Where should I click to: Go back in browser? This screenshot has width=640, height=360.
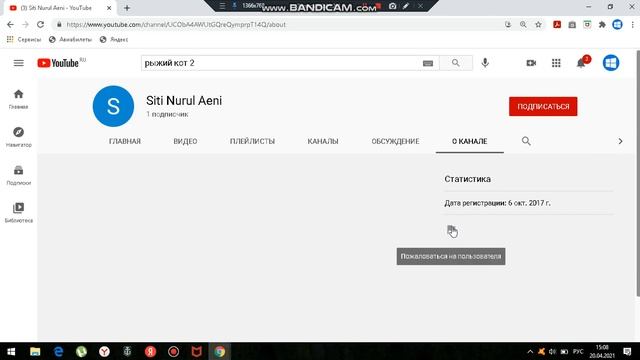tap(10, 24)
